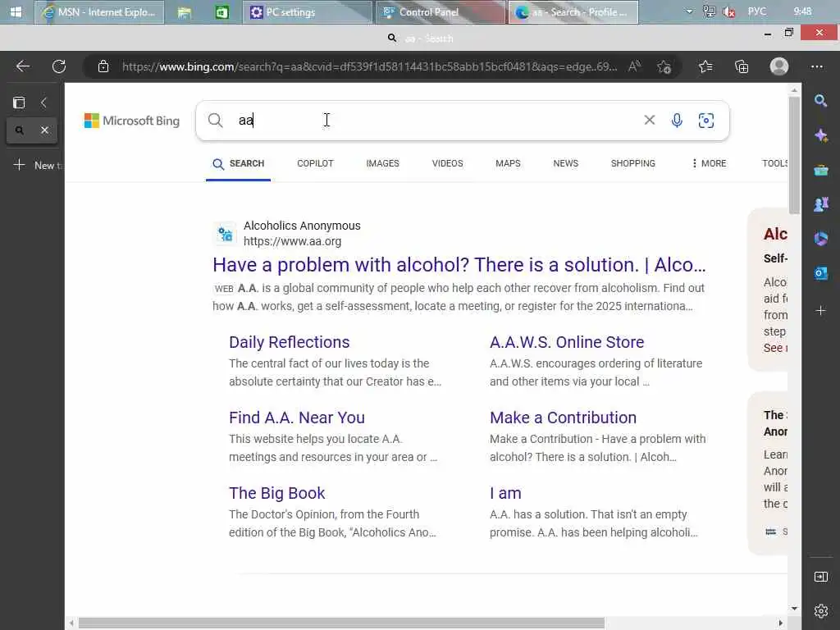
Task: Open the sidebar Search icon
Action: (820, 101)
